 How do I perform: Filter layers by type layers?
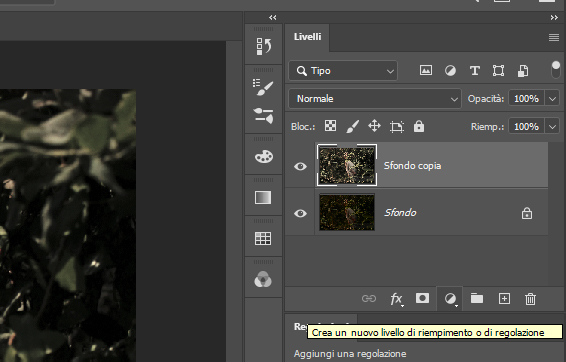coord(474,70)
